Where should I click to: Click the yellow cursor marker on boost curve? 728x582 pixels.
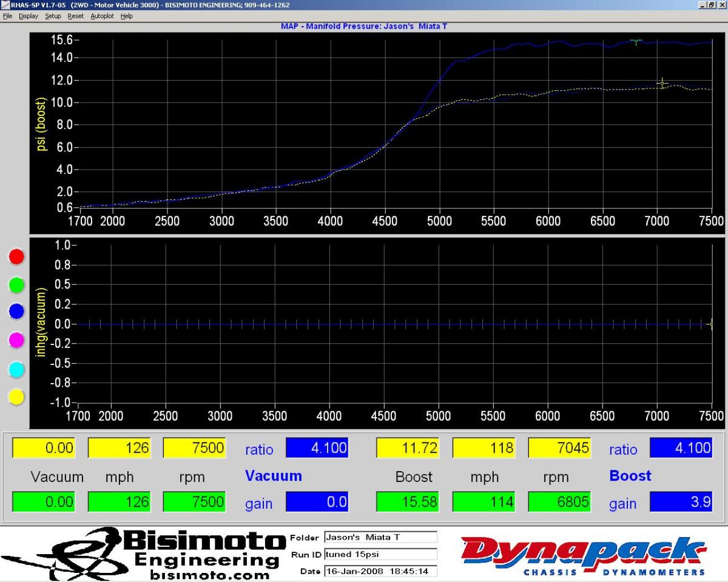pos(662,83)
